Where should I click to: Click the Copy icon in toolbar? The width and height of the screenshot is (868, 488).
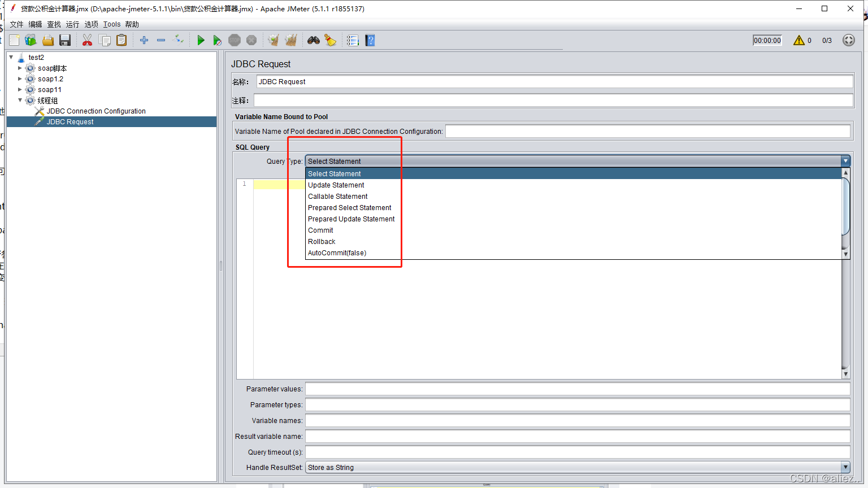point(105,40)
